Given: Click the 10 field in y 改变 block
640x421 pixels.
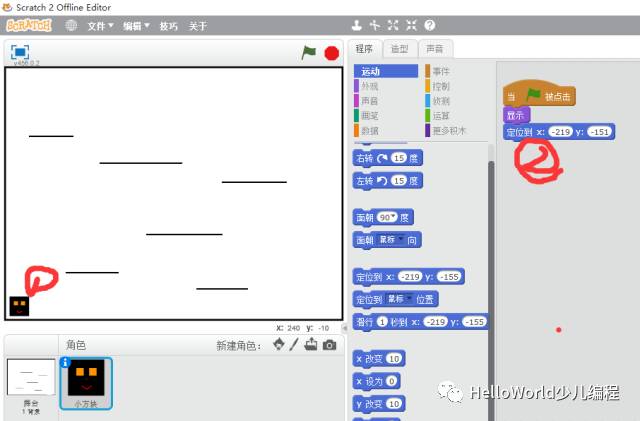Looking at the screenshot, I should tap(394, 403).
